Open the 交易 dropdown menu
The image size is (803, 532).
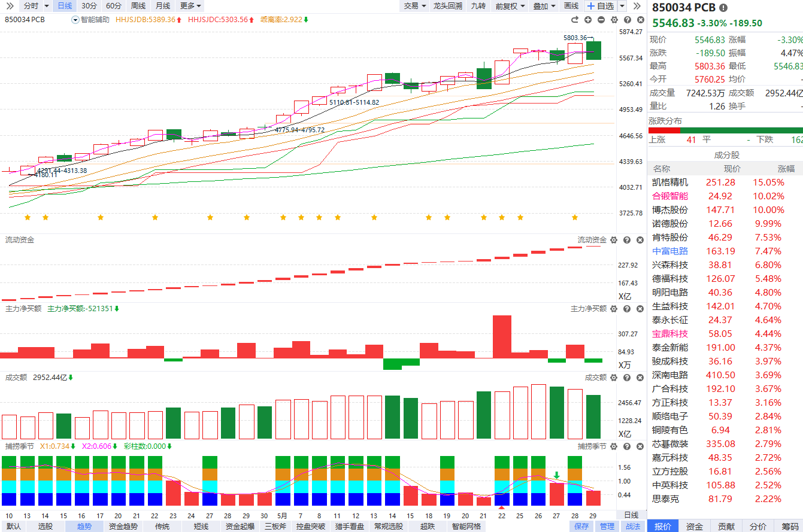pos(414,6)
